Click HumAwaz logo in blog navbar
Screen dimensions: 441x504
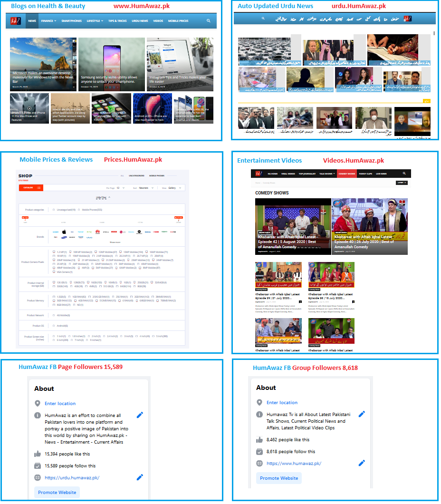click(x=15, y=21)
